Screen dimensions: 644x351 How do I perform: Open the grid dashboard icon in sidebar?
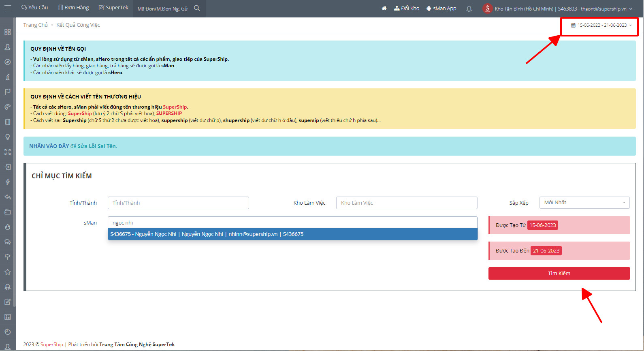7,32
